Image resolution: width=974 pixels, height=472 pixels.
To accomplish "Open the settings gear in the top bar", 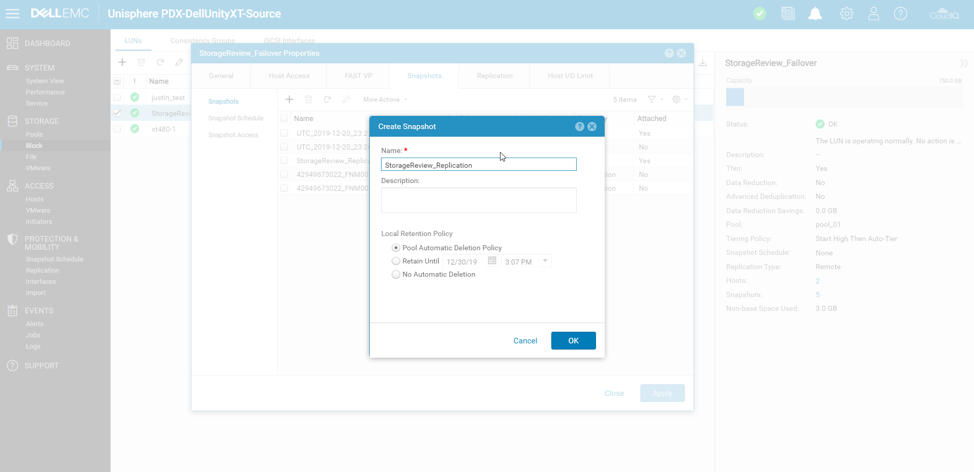I will click(x=846, y=14).
